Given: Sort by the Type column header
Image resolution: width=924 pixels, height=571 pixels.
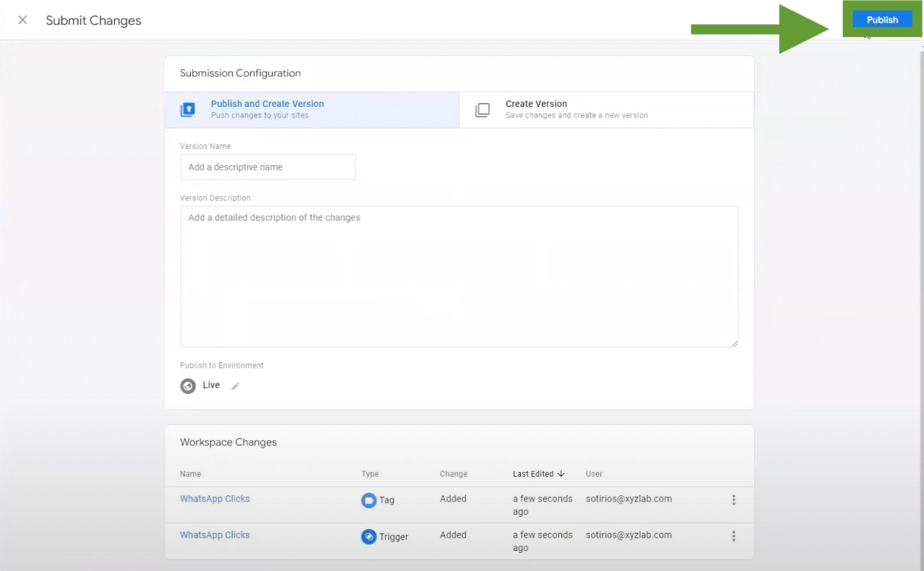Looking at the screenshot, I should tap(370, 474).
